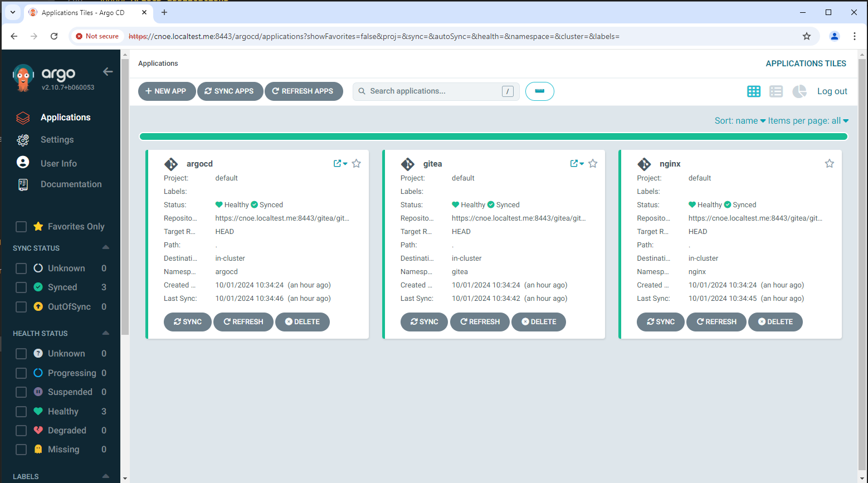
Task: Delete the nginx application
Action: [775, 322]
